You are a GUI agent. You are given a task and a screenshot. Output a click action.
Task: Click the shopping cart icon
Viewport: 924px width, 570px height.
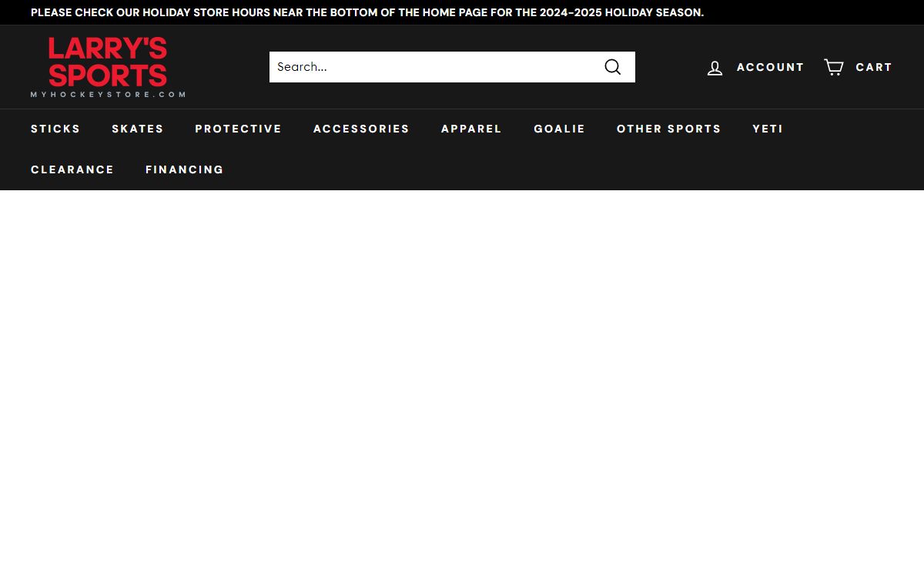(x=833, y=67)
